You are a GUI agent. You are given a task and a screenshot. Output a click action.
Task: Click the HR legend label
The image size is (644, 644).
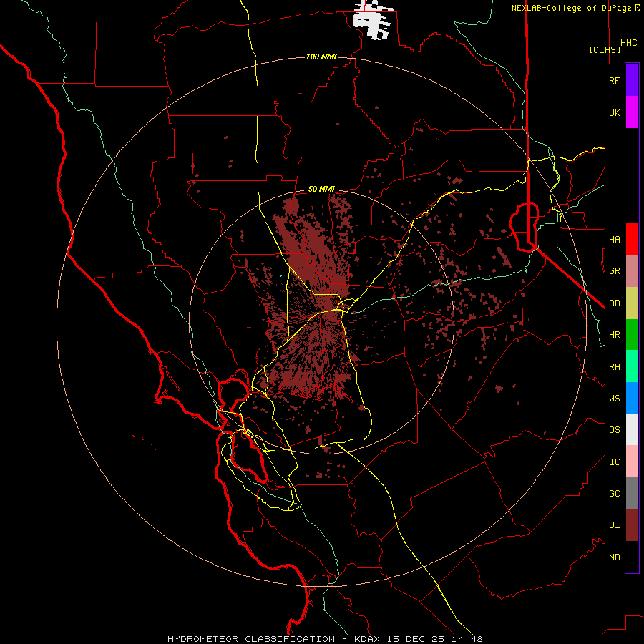[614, 335]
